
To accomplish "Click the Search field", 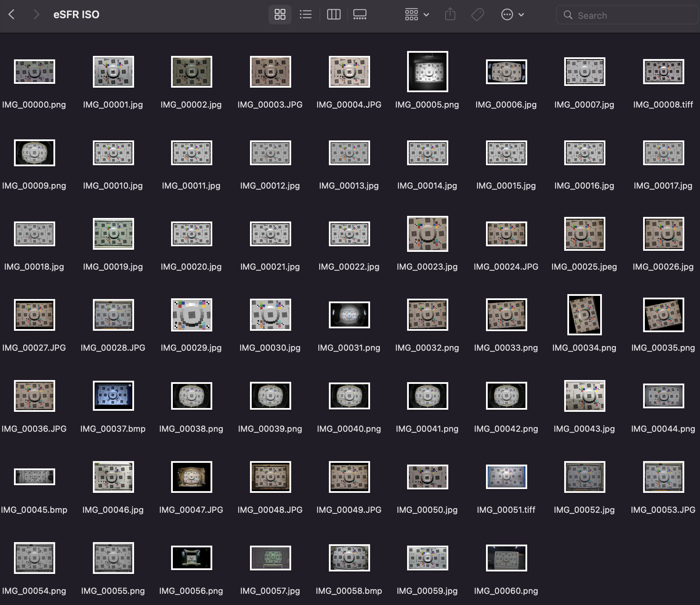I will coord(627,15).
